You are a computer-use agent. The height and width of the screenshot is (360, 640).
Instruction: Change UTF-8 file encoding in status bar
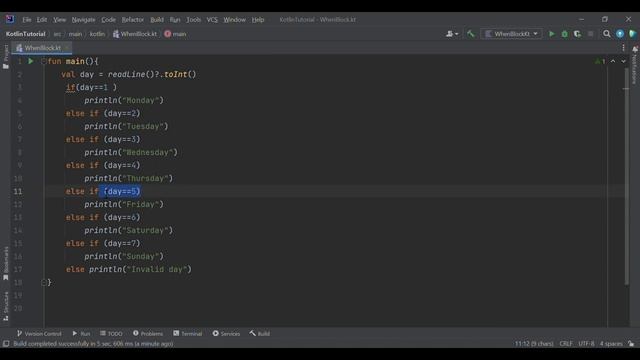tap(586, 344)
